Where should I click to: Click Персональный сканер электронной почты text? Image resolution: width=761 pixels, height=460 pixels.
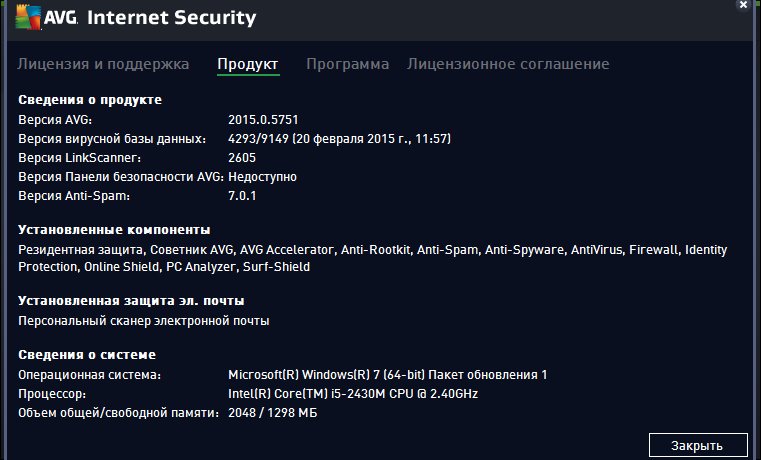tap(144, 321)
